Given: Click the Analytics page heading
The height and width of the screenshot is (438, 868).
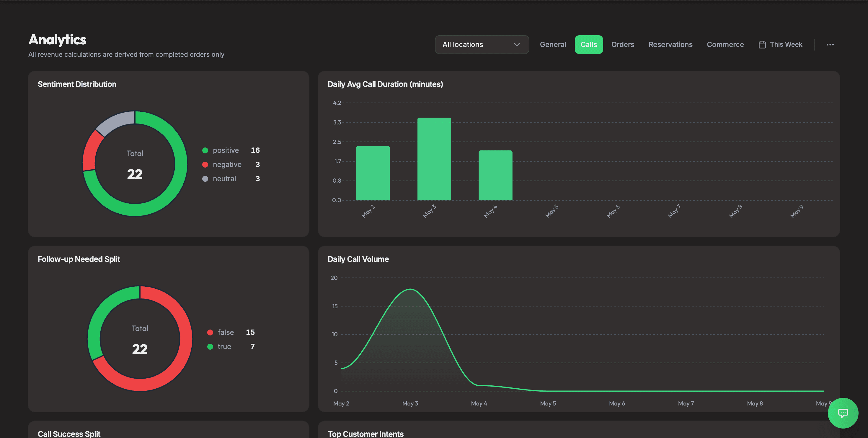Looking at the screenshot, I should tap(57, 40).
